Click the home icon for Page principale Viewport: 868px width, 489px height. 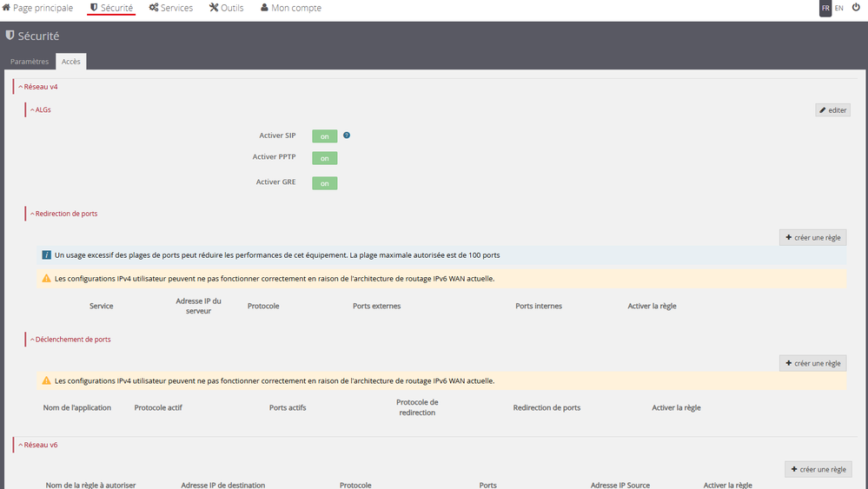click(x=6, y=8)
